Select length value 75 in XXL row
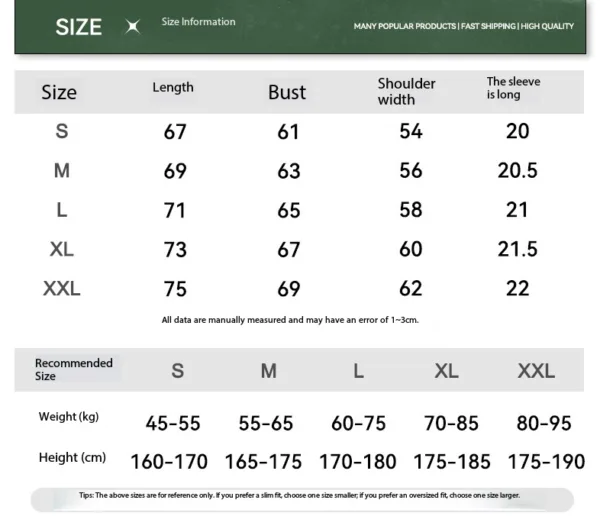 pyautogui.click(x=175, y=290)
